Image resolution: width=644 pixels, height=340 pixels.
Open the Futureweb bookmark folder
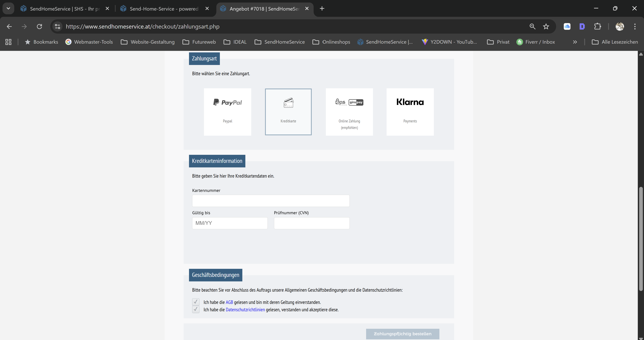(x=199, y=42)
